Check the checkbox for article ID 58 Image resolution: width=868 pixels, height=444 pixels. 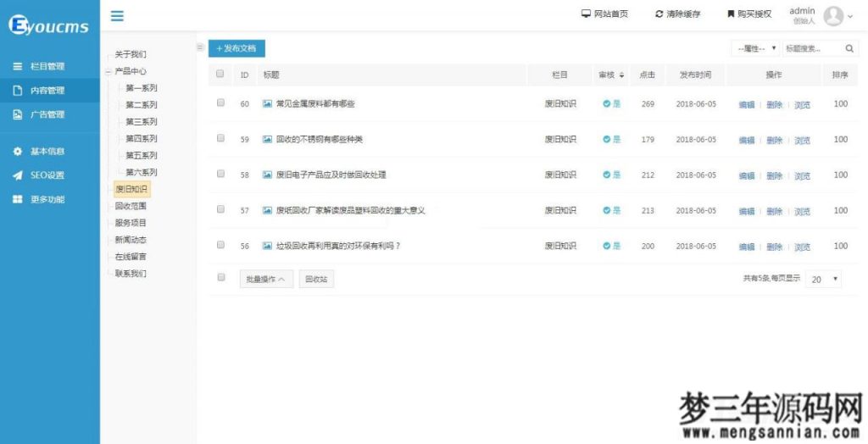coord(220,174)
